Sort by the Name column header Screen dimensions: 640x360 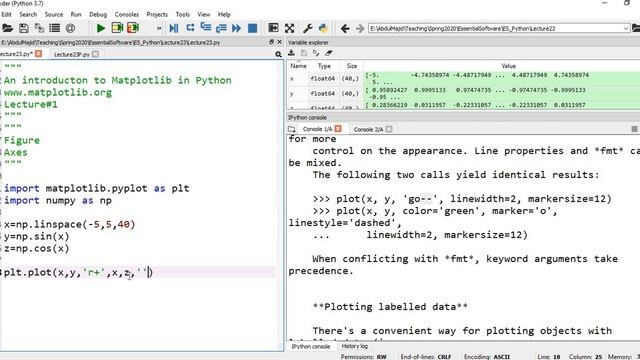tap(298, 66)
